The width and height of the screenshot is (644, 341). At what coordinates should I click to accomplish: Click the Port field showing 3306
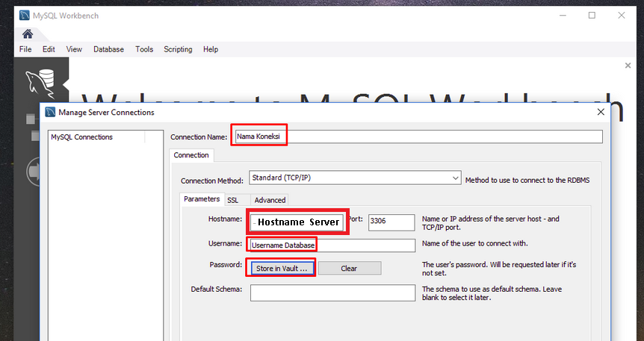pyautogui.click(x=391, y=222)
